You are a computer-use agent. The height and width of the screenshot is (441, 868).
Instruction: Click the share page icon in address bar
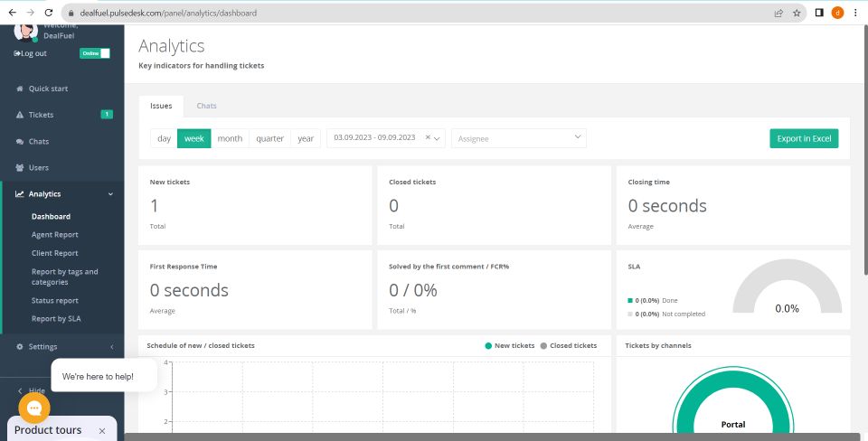point(778,13)
